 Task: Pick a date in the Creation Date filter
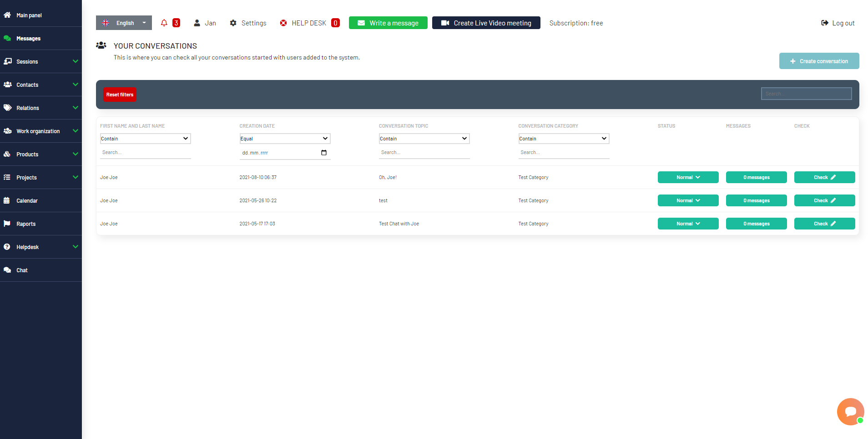point(323,153)
